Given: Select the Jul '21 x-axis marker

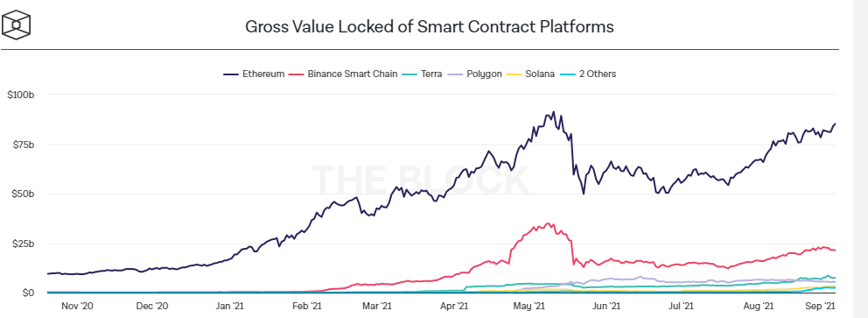Looking at the screenshot, I should point(682,305).
